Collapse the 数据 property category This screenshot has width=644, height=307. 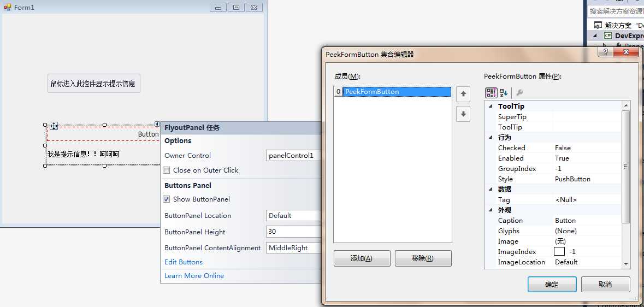click(x=491, y=190)
